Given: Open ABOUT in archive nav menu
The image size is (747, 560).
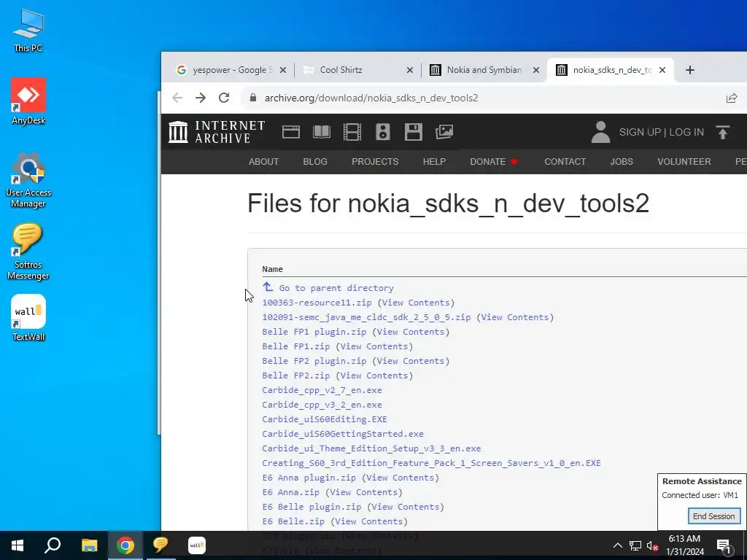Looking at the screenshot, I should (x=263, y=161).
